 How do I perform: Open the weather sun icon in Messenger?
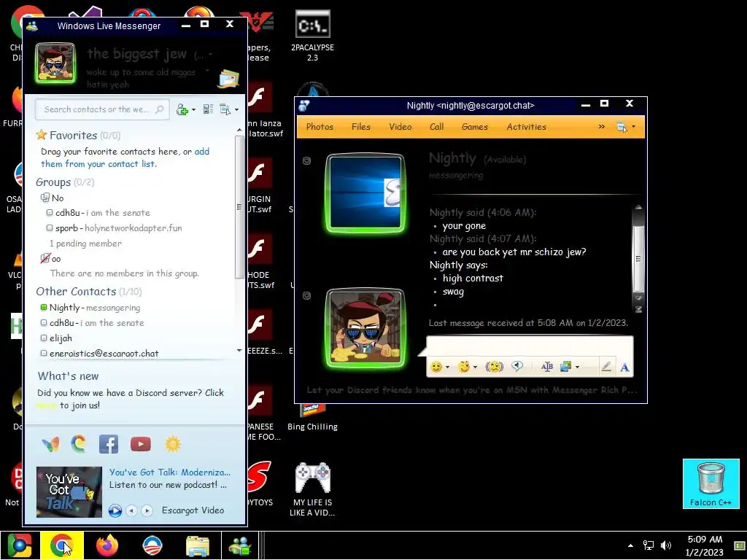172,444
